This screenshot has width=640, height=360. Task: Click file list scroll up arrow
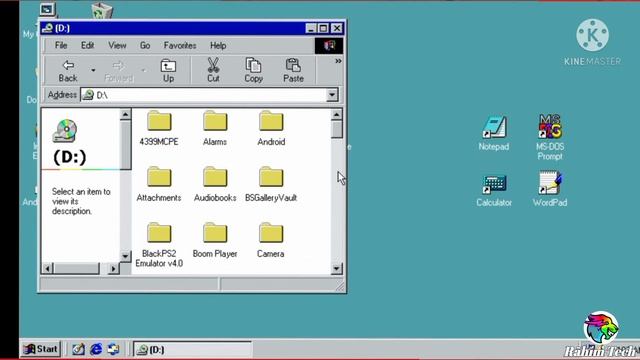336,115
